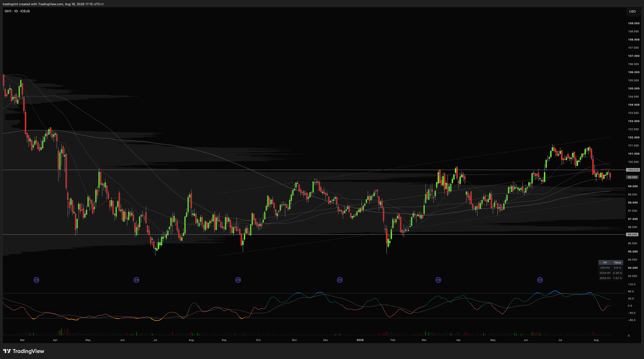This screenshot has width=644, height=359.
Task: Open the USD currency selector
Action: [633, 11]
